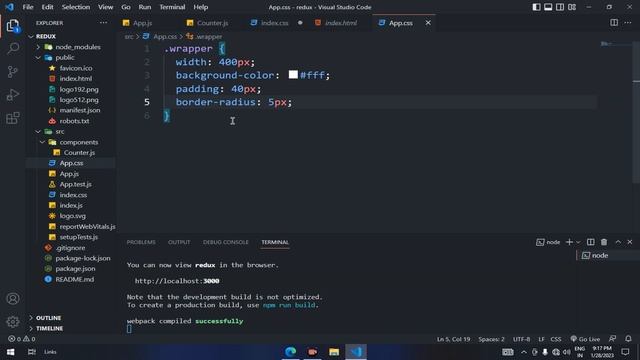Click the CSS language mode status item

(x=556, y=339)
